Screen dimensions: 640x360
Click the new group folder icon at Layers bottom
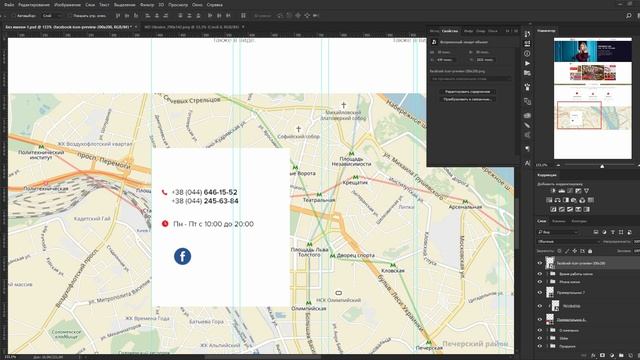(x=621, y=356)
